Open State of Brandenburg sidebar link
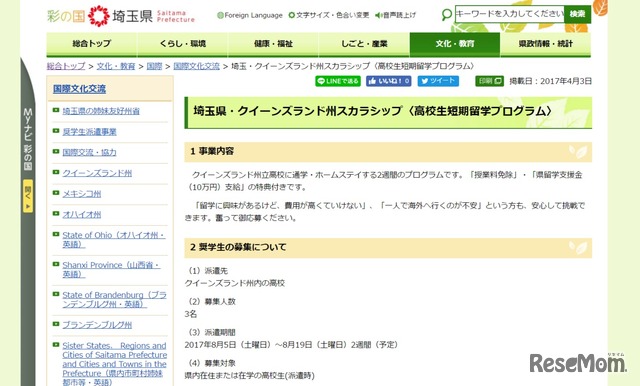 pyautogui.click(x=115, y=299)
